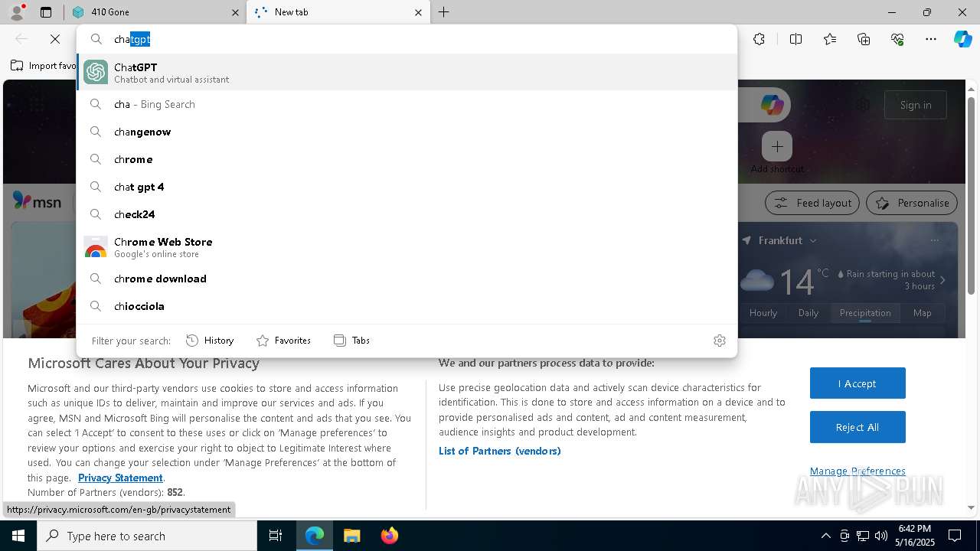Image resolution: width=980 pixels, height=551 pixels.
Task: Open weather card more options ellipsis
Action: tap(934, 240)
